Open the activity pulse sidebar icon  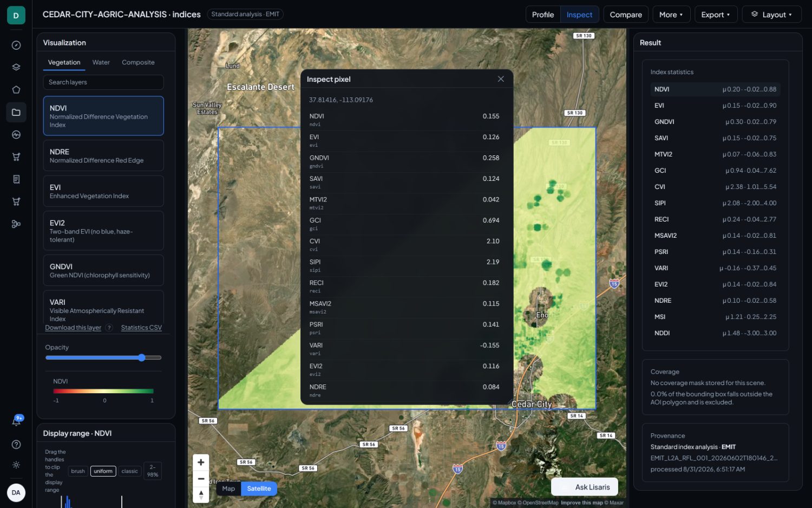[16, 134]
